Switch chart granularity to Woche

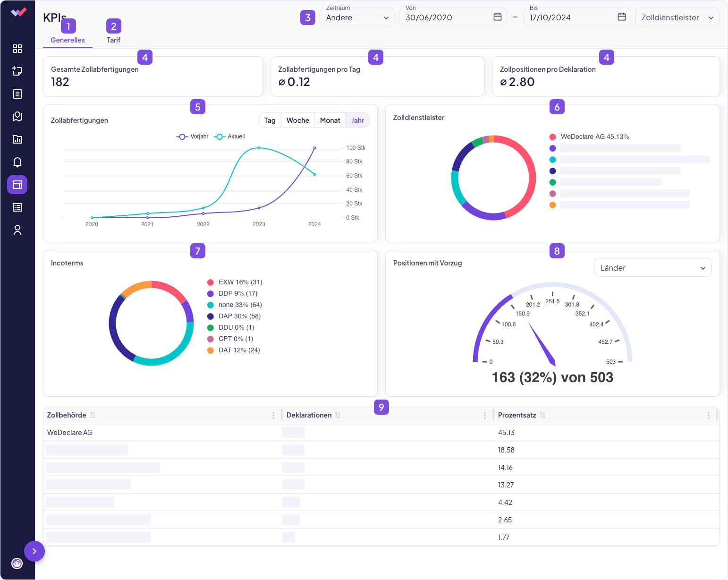point(297,120)
